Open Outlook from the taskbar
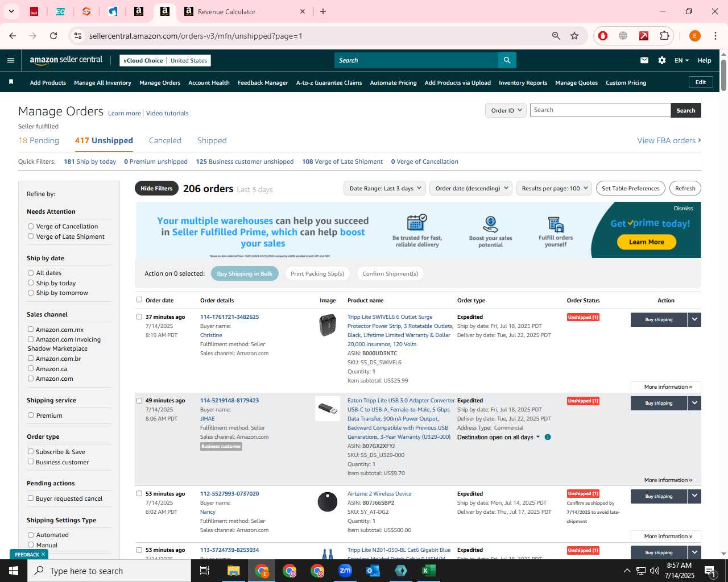This screenshot has height=582, width=728. (373, 571)
